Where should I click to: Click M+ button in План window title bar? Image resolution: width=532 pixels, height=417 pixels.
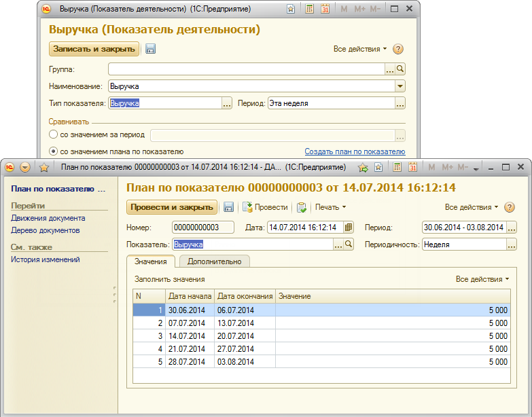[x=447, y=167]
